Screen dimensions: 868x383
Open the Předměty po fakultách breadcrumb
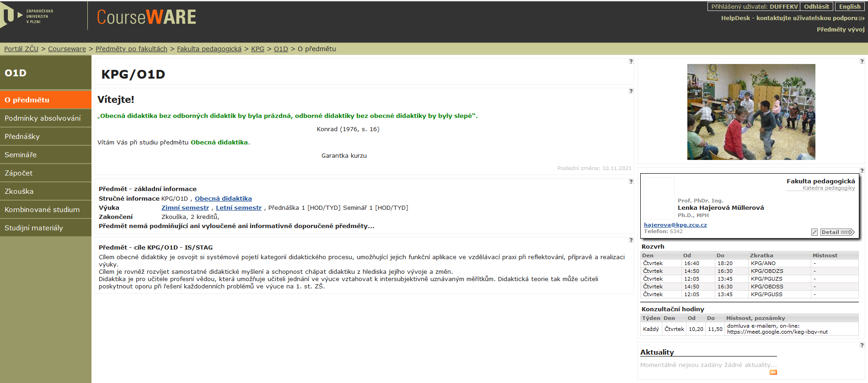(x=131, y=49)
